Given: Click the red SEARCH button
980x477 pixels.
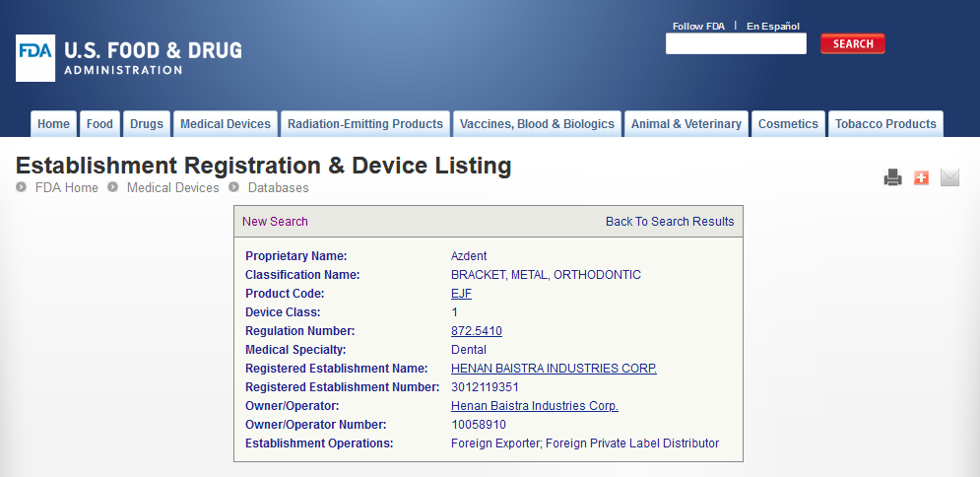Looking at the screenshot, I should click(853, 43).
